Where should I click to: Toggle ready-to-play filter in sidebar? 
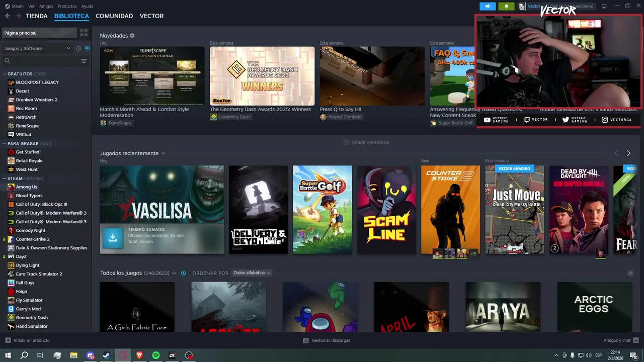87,48
